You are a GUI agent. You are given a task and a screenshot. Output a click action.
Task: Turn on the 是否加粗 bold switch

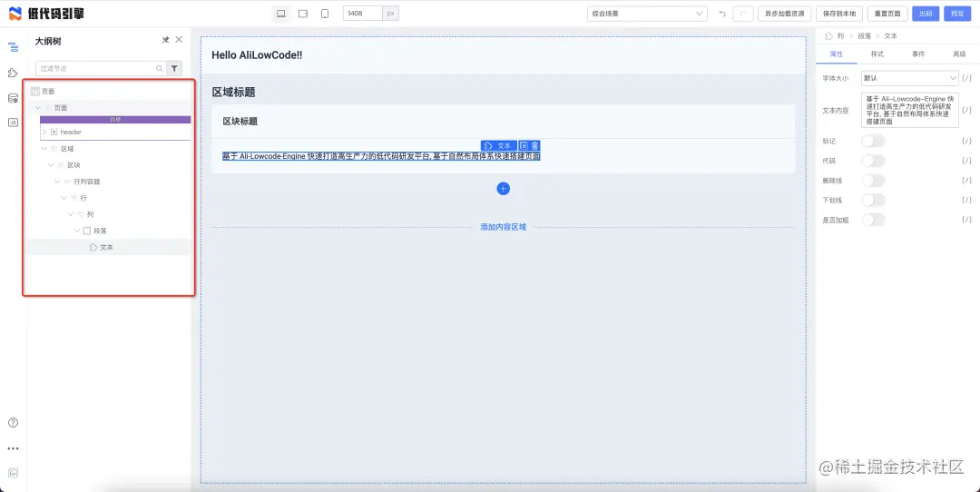[x=873, y=220]
